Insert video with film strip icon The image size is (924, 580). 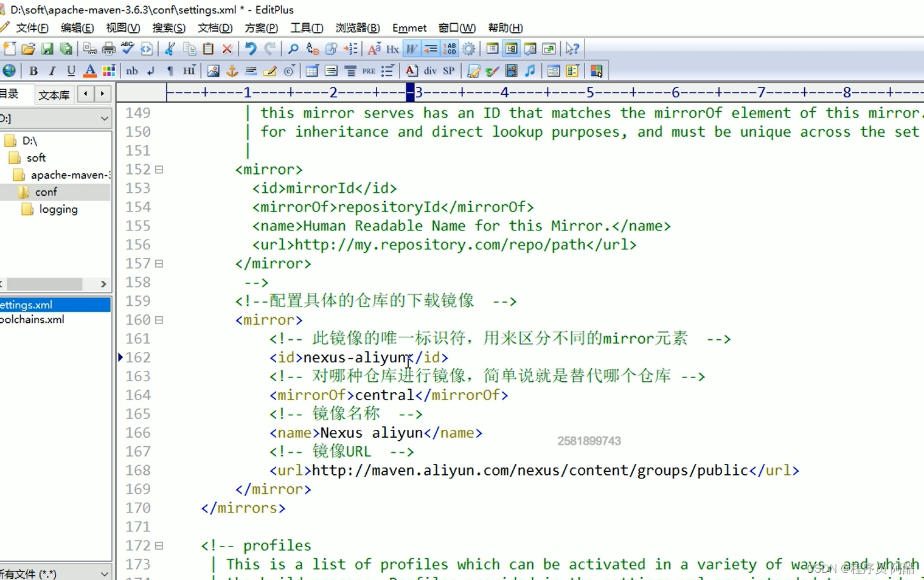click(511, 71)
